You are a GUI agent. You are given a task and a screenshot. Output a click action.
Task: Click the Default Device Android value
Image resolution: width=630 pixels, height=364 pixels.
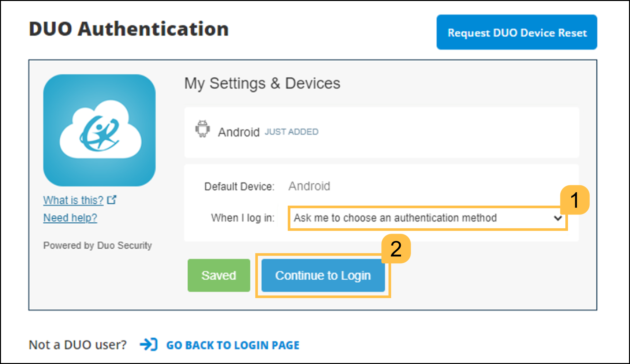pos(309,186)
